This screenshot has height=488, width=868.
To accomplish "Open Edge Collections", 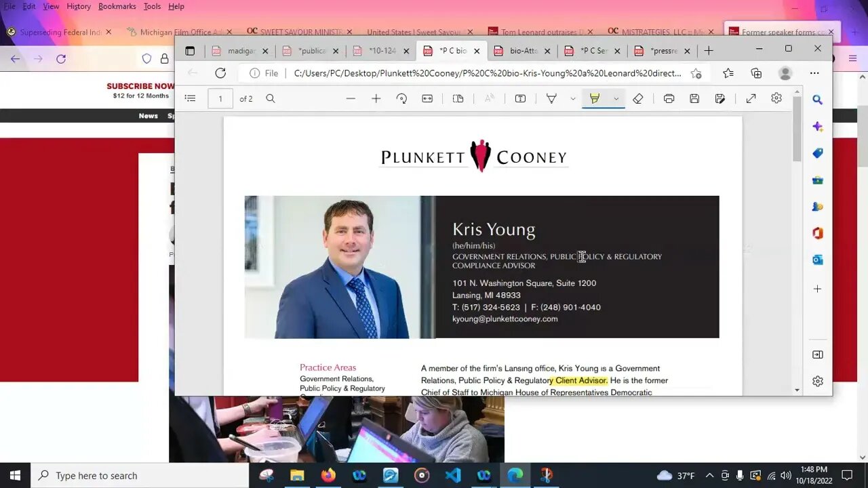I will tap(756, 73).
